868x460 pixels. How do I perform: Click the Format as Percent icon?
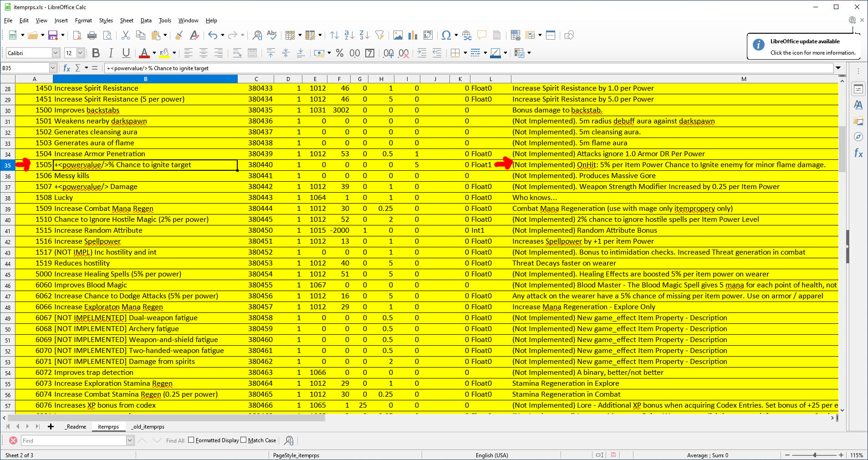(339, 53)
